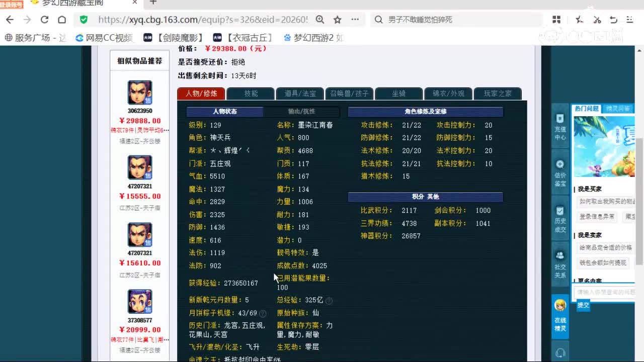
Task: Switch to the 召唤兽/孩子 tab
Action: 349,94
